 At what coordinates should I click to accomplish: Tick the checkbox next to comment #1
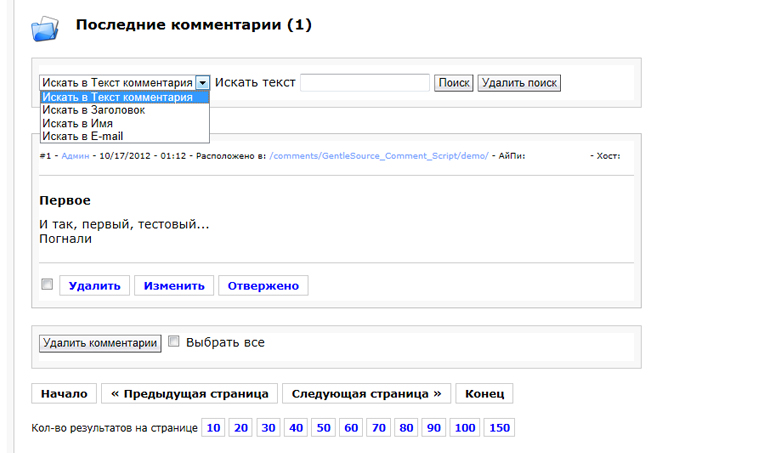[x=47, y=284]
